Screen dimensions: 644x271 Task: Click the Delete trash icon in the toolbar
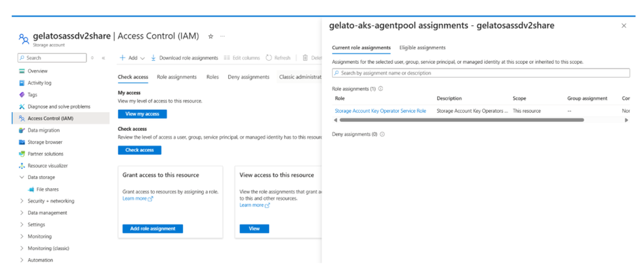tap(305, 58)
